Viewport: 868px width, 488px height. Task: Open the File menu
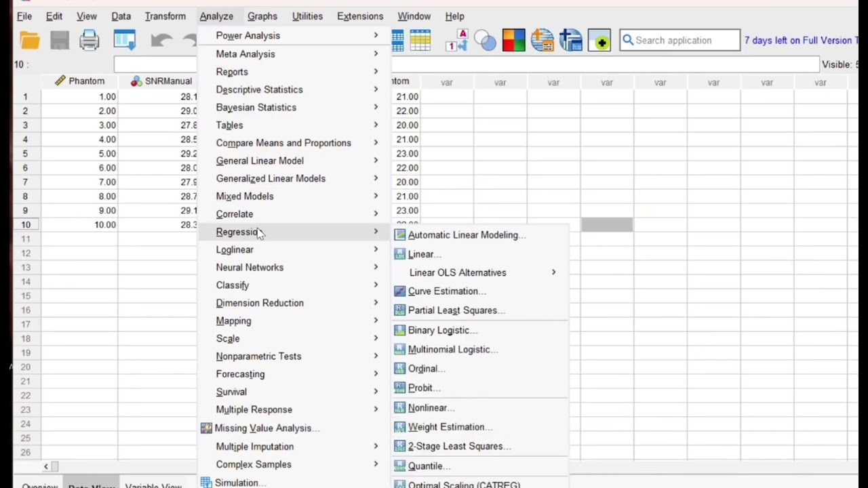[x=24, y=16]
